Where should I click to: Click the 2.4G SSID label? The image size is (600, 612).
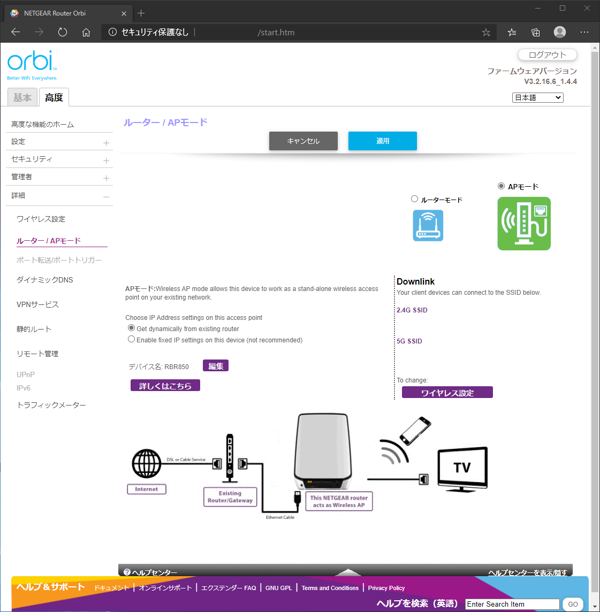412,310
